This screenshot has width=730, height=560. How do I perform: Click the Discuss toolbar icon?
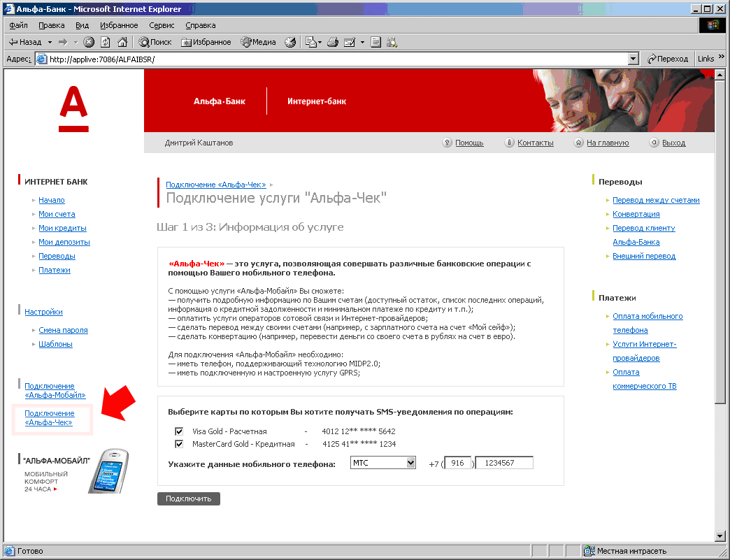pos(375,42)
